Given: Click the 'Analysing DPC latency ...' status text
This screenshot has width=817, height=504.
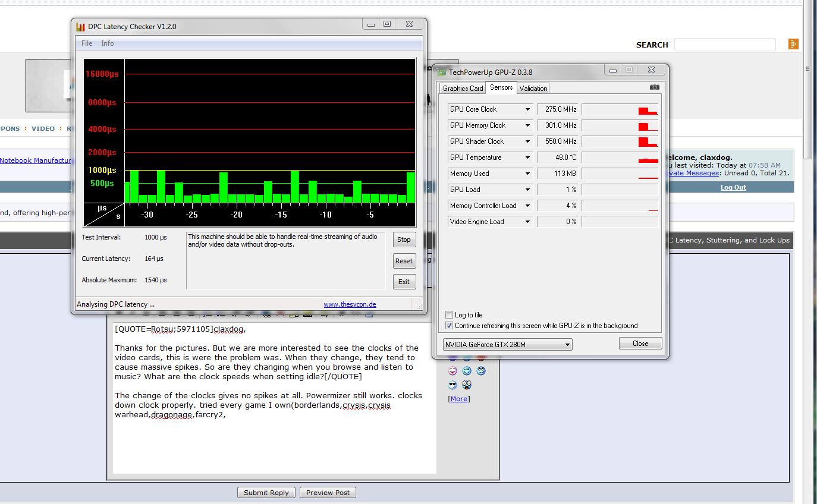Looking at the screenshot, I should click(115, 304).
